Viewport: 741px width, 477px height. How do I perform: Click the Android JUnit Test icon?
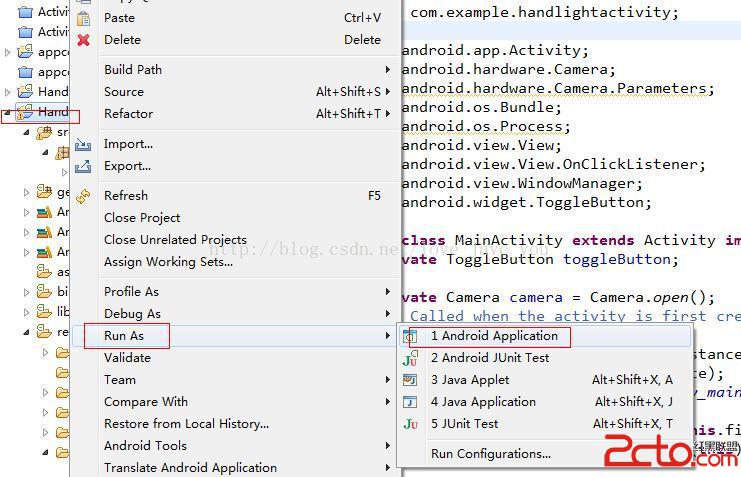coord(410,358)
